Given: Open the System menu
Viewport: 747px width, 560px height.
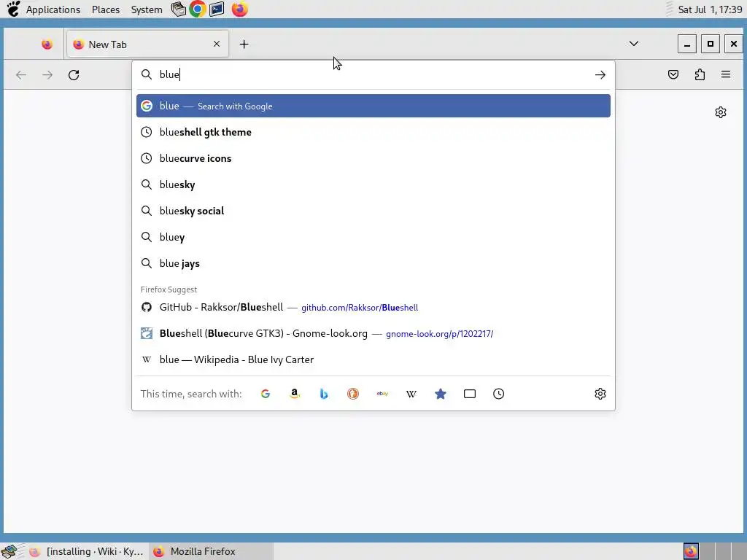Looking at the screenshot, I should coord(147,9).
